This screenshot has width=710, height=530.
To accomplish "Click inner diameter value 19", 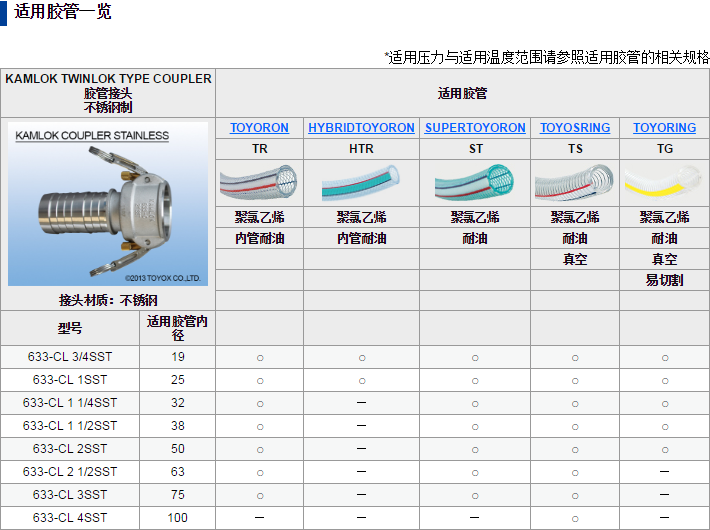I will 178,357.
